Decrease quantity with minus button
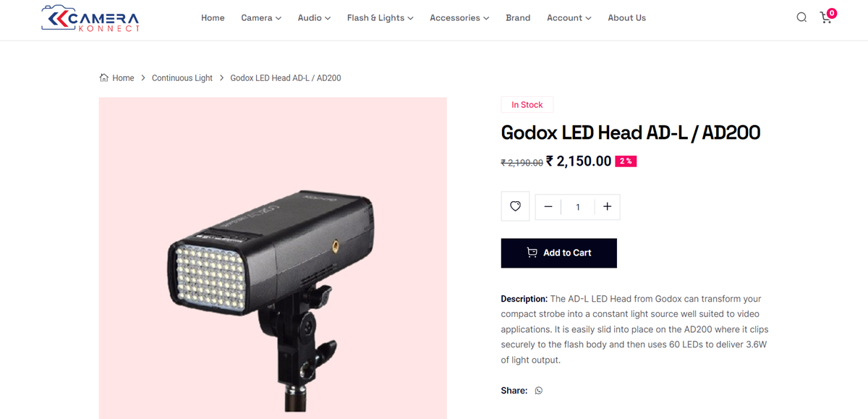The image size is (868, 419). tap(548, 207)
